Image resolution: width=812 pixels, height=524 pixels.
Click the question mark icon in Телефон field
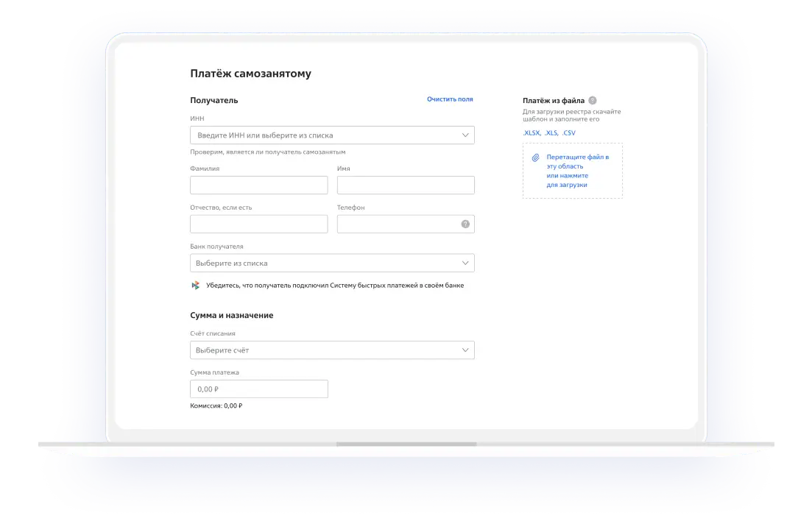coord(465,224)
